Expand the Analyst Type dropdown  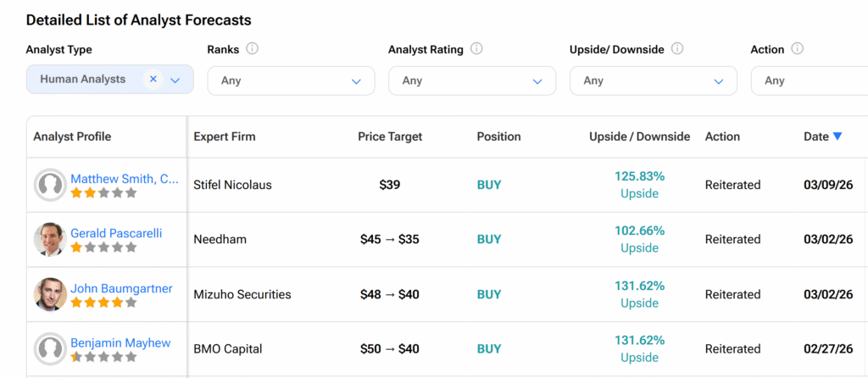[x=175, y=81]
